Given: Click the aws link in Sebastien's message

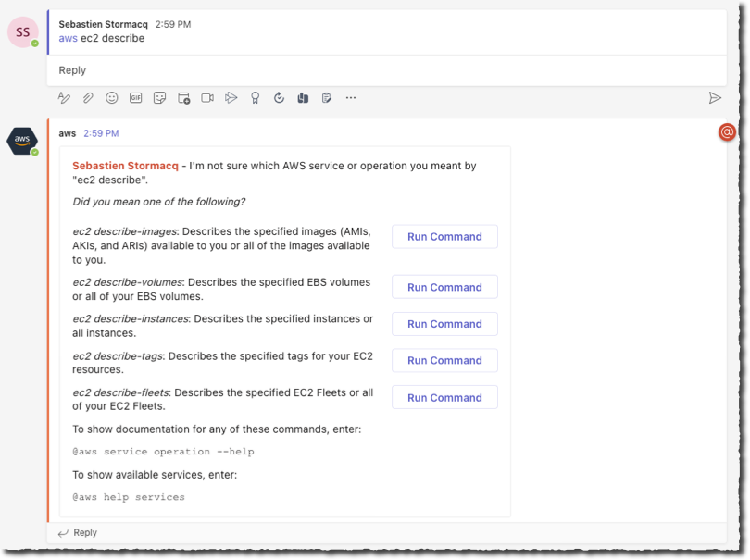Looking at the screenshot, I should coord(68,38).
